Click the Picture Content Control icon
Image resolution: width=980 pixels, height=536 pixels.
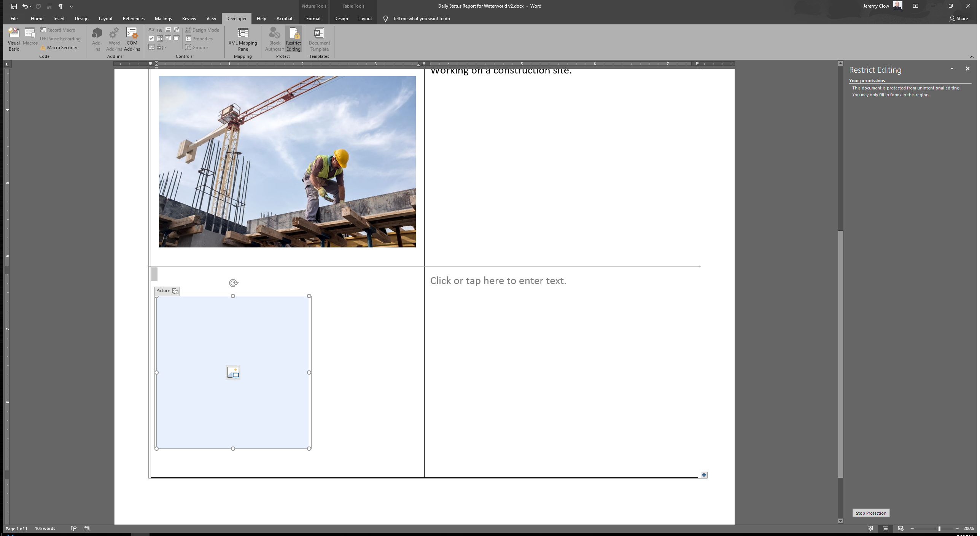point(168,30)
